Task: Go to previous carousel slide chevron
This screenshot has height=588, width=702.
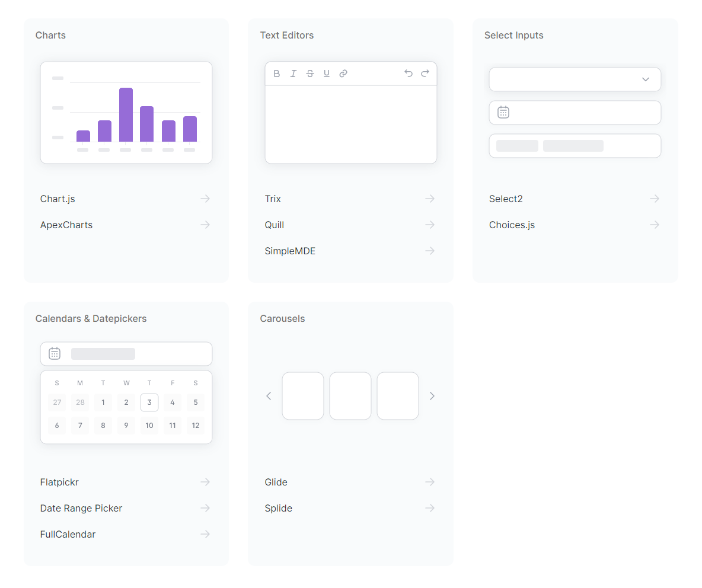Action: coord(269,396)
